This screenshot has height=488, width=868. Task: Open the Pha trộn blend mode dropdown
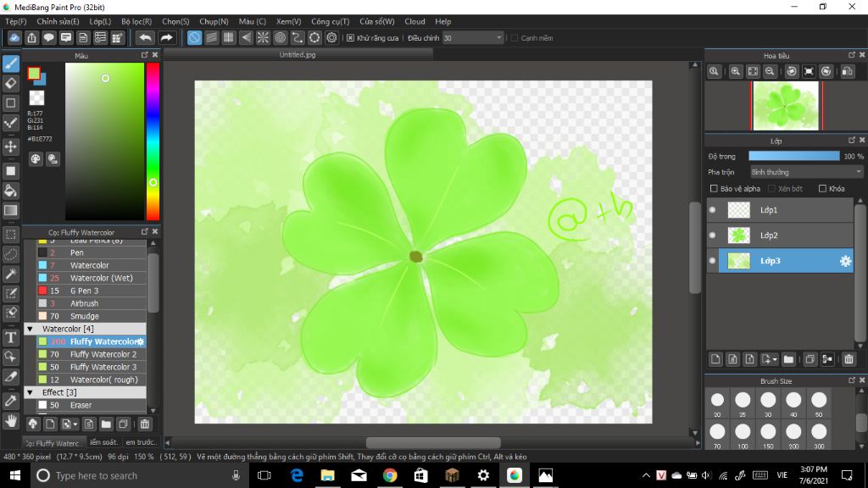(x=807, y=172)
